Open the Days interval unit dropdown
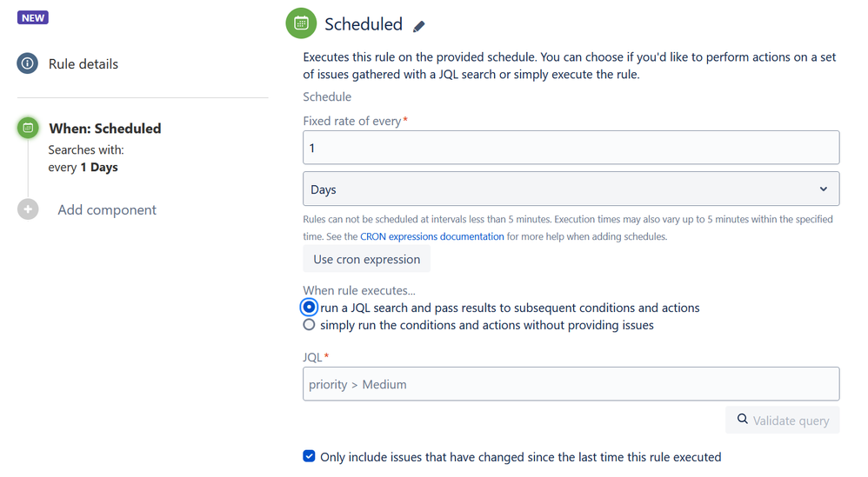Image resolution: width=868 pixels, height=477 pixels. (571, 189)
